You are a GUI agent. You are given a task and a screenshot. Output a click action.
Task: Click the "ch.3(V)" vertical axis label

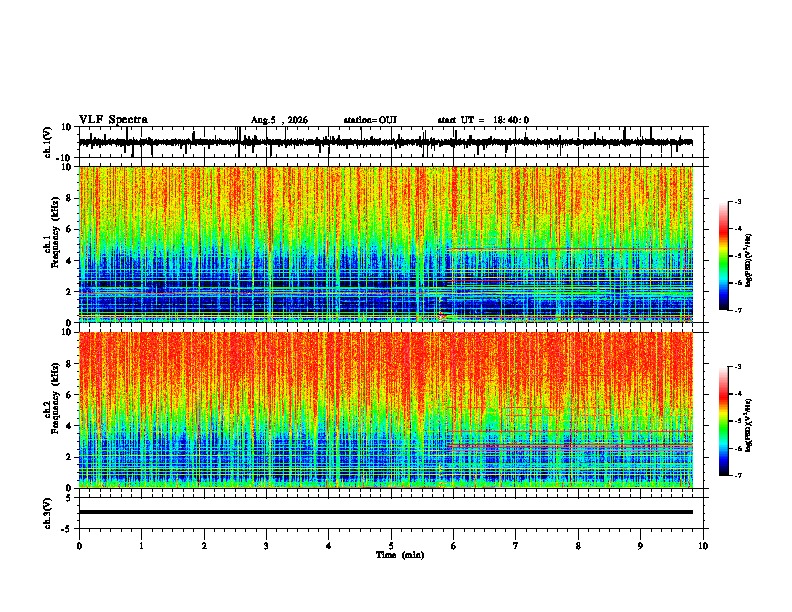click(x=48, y=513)
